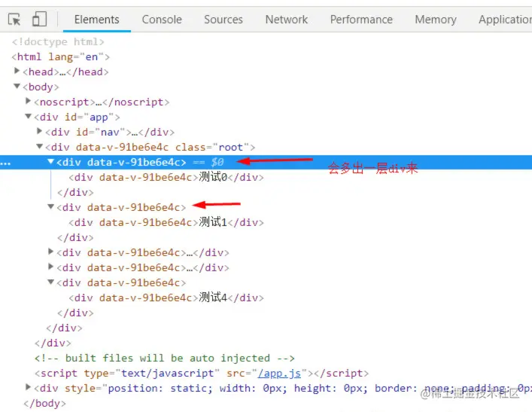Viewport: 532px width, 412px height.
Task: Expand the div id="nav" node
Action: pyautogui.click(x=39, y=131)
